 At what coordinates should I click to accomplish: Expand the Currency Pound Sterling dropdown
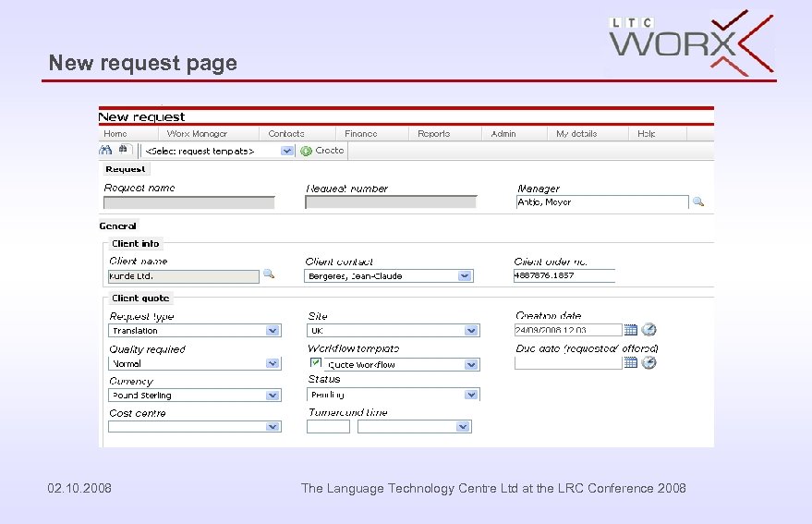click(x=273, y=396)
